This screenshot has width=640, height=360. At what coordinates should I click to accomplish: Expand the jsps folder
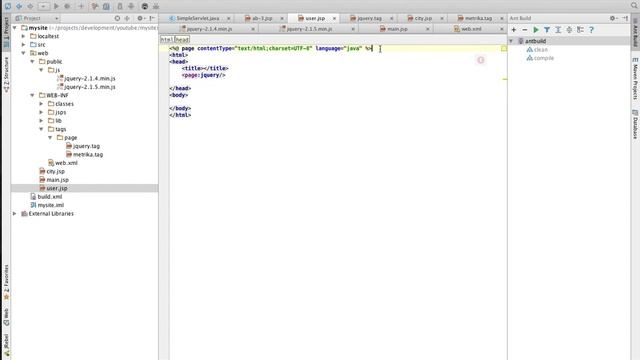(41, 112)
